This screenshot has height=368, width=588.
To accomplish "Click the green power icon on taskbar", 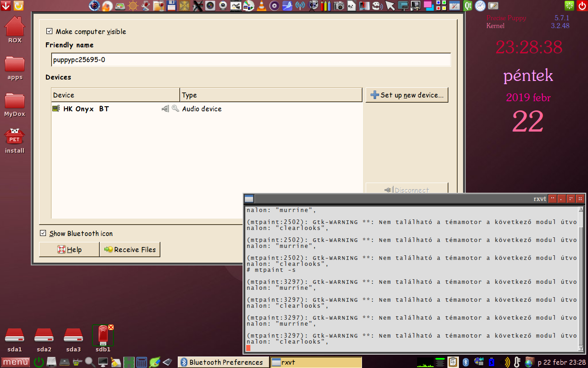I will click(x=39, y=362).
